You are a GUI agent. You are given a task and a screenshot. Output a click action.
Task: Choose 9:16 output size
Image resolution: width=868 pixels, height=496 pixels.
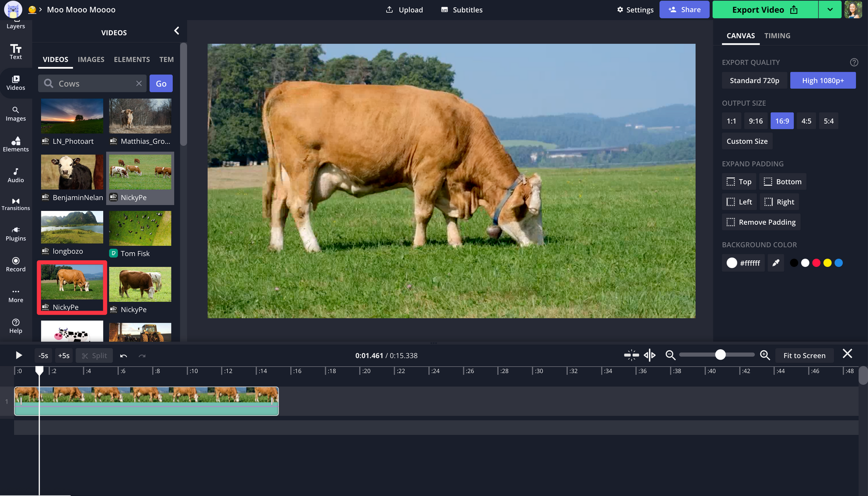point(755,121)
